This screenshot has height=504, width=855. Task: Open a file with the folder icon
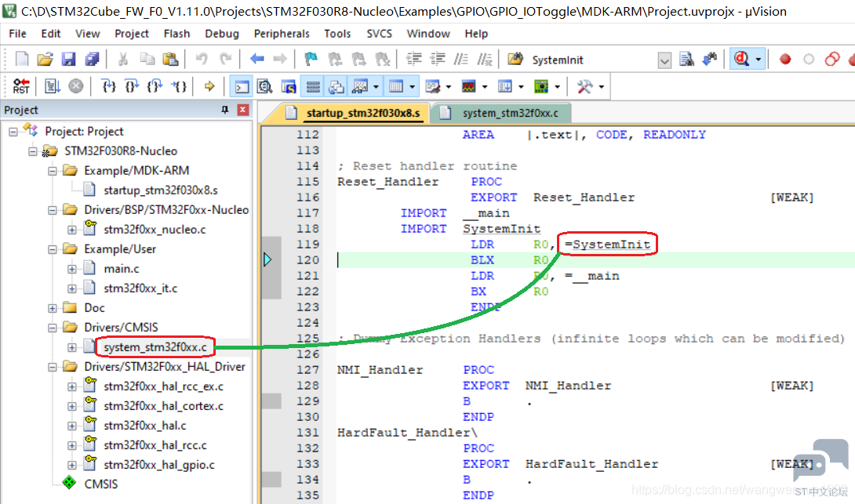(45, 59)
